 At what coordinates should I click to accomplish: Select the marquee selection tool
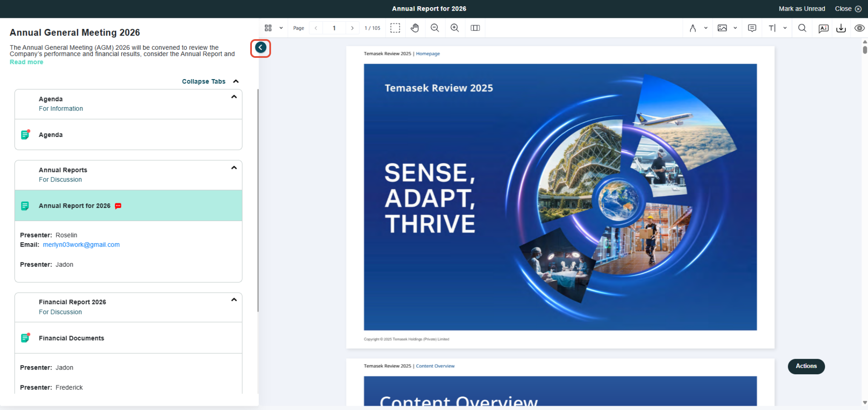tap(395, 28)
